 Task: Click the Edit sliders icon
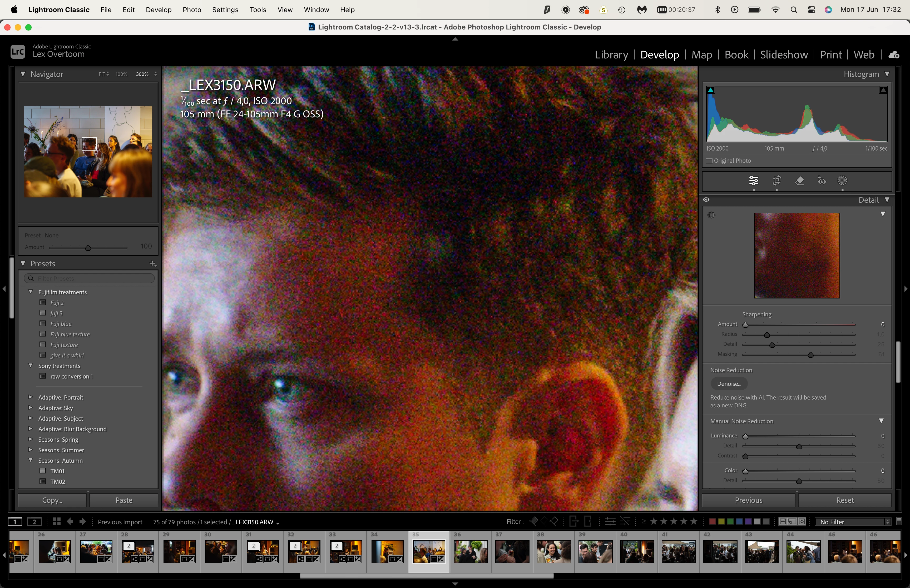pyautogui.click(x=754, y=181)
